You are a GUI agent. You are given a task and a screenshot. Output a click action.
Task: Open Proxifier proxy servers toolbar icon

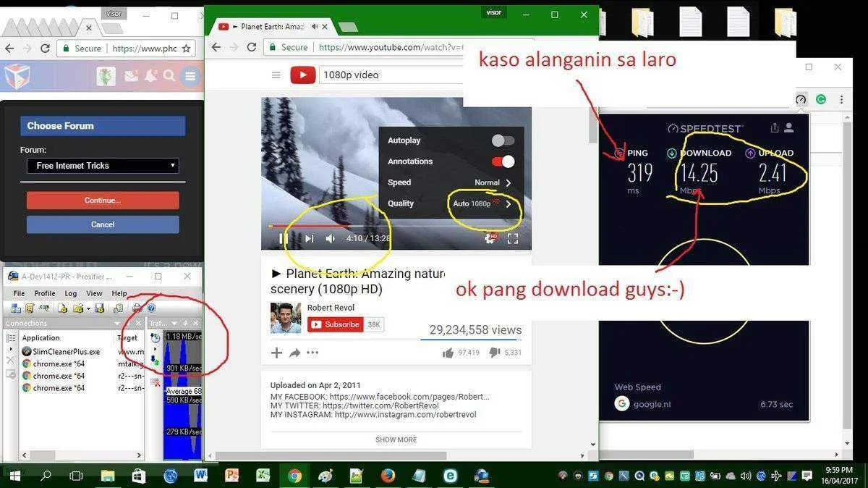pos(16,308)
